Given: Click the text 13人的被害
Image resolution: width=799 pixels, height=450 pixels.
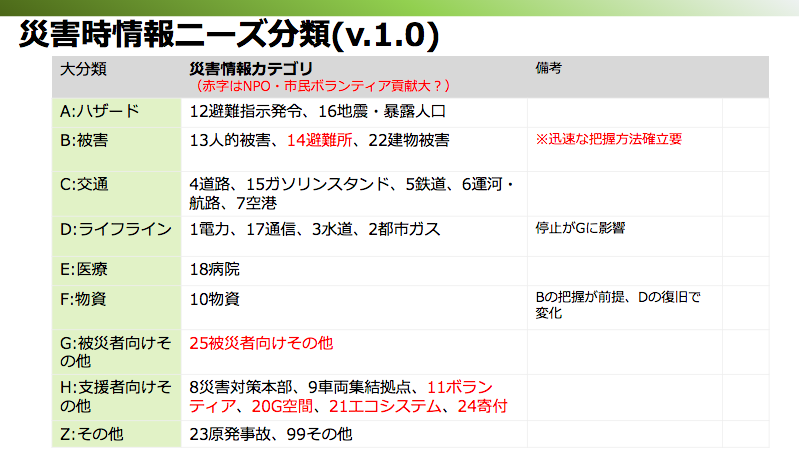Looking at the screenshot, I should [230, 140].
